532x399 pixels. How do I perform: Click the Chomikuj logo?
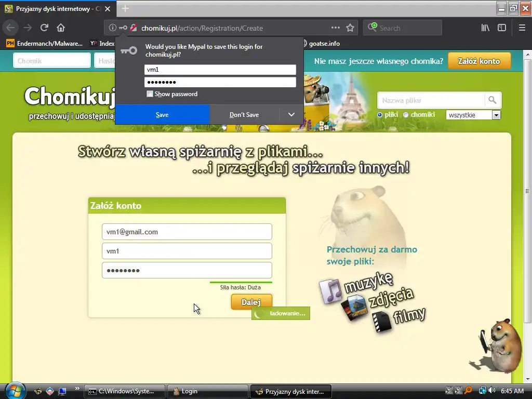(x=70, y=96)
